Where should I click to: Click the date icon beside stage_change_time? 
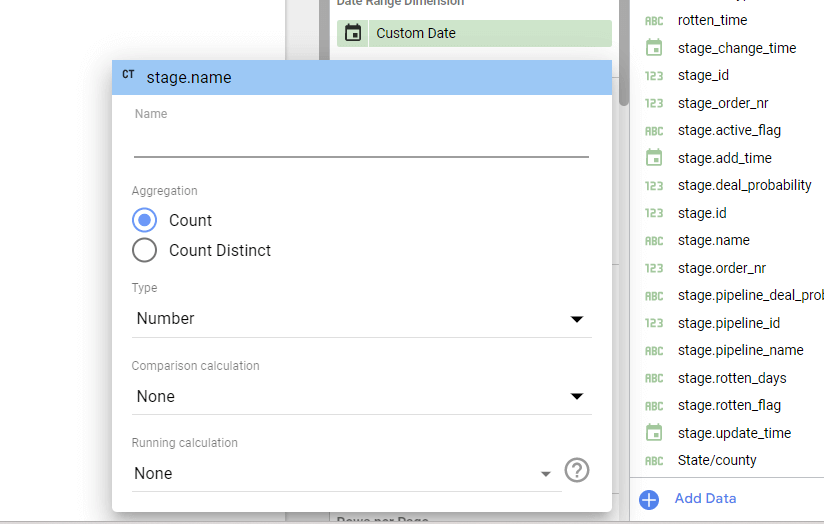click(x=654, y=48)
